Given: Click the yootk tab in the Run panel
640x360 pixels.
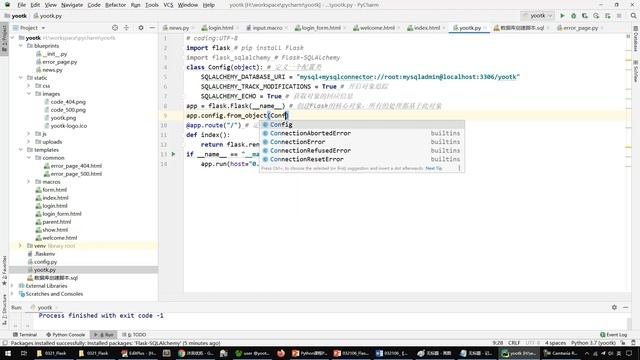Looking at the screenshot, I should point(44,307).
